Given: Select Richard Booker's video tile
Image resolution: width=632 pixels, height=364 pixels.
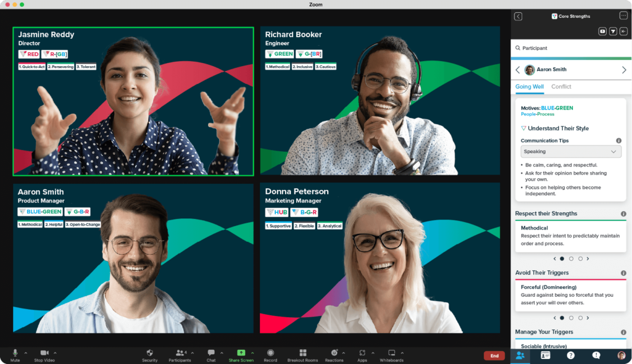Looking at the screenshot, I should click(x=380, y=101).
